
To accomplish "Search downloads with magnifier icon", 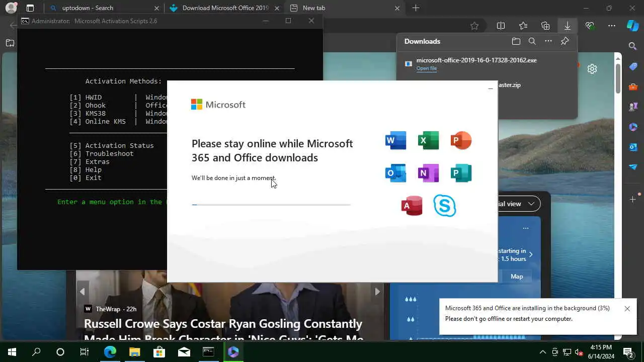I will click(x=532, y=41).
